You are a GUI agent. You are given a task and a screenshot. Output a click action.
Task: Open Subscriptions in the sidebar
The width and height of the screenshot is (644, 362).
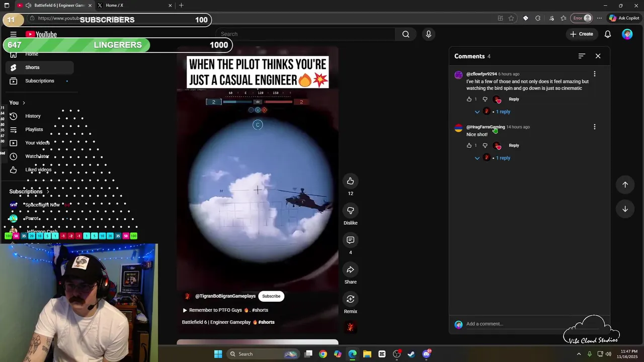(39, 81)
